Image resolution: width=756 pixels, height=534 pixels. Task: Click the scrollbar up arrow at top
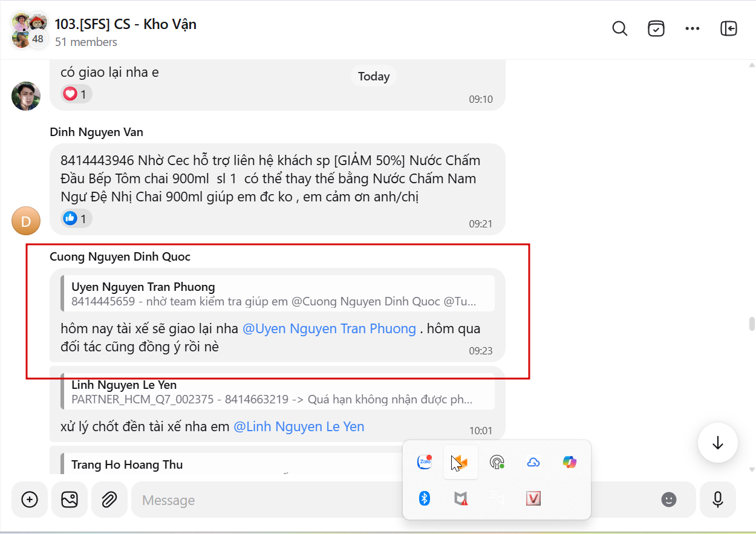point(752,65)
